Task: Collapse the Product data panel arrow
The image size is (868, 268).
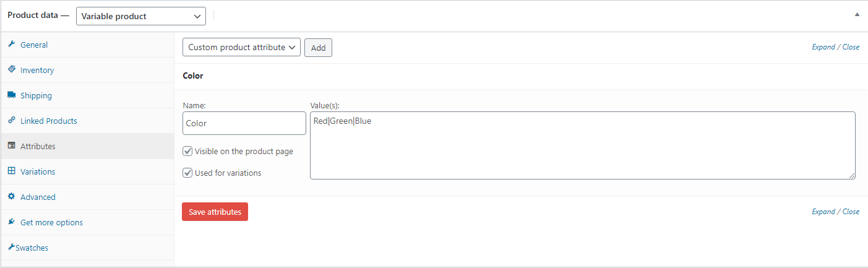Action: pyautogui.click(x=857, y=14)
